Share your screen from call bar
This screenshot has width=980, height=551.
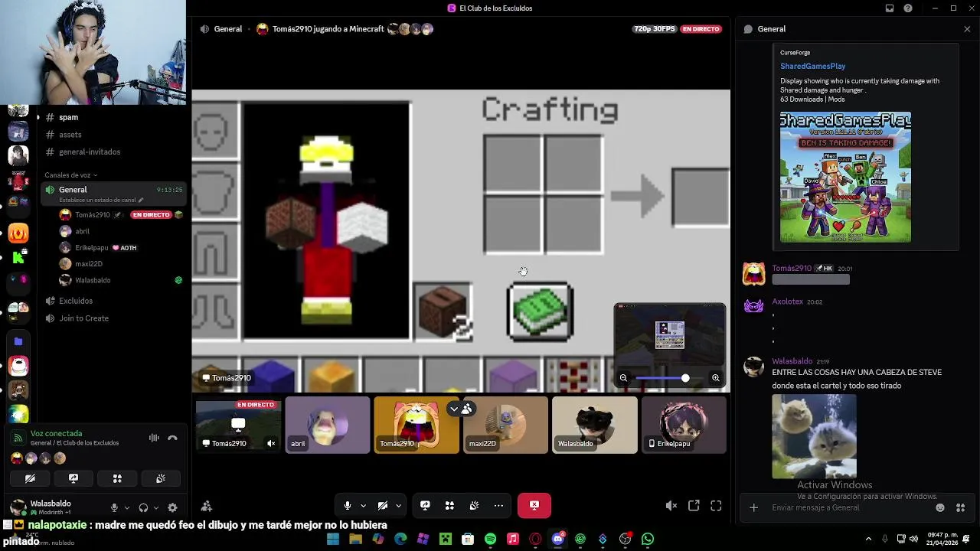pyautogui.click(x=425, y=505)
